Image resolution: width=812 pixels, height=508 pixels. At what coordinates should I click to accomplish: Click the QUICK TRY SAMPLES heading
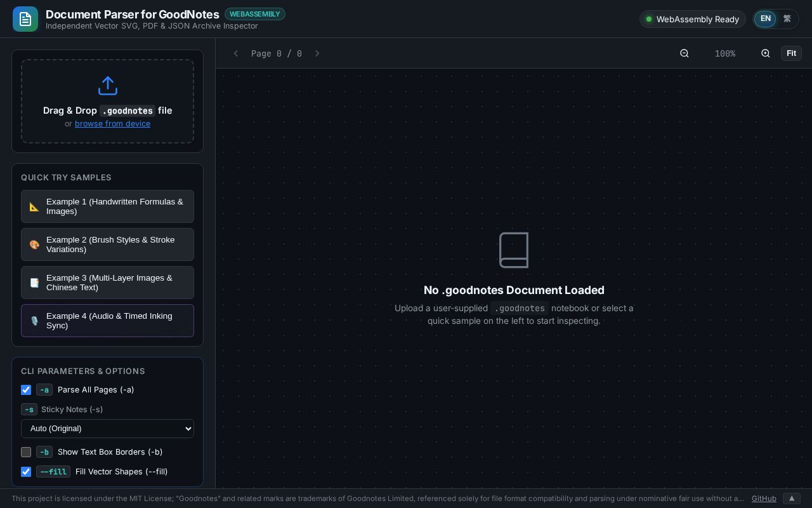click(x=66, y=178)
